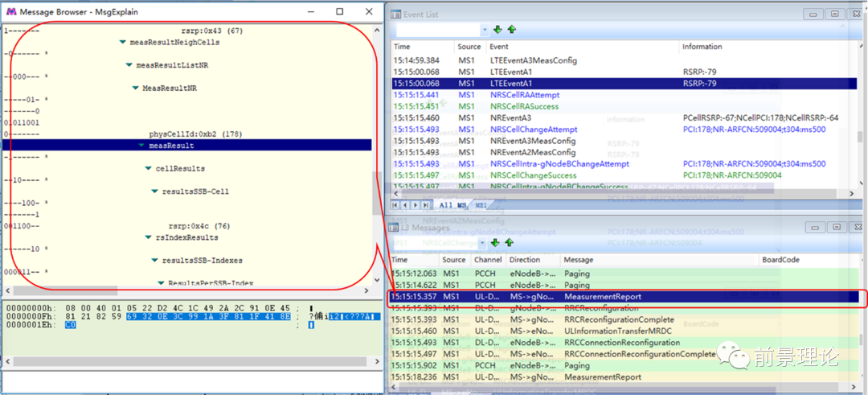Click the Channel column header in L3 Messages

[488, 260]
